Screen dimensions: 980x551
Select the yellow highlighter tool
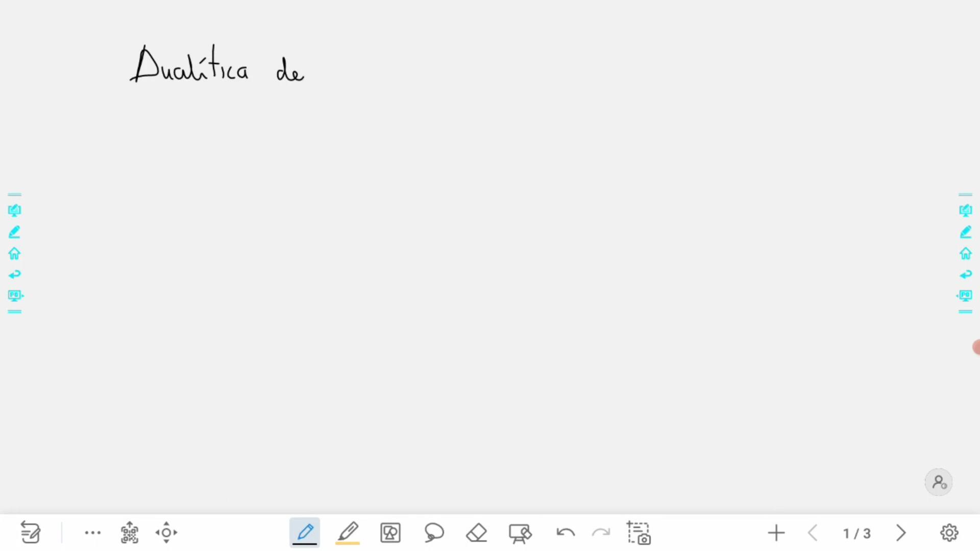[348, 533]
